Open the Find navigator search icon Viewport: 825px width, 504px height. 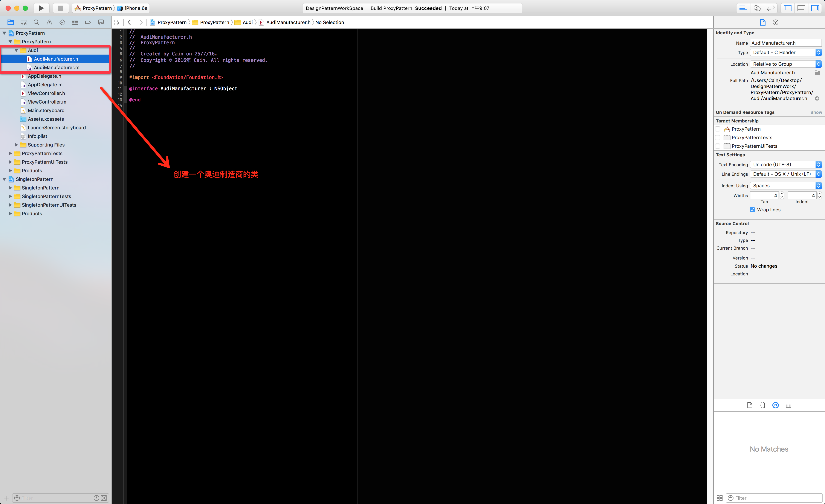pyautogui.click(x=37, y=22)
